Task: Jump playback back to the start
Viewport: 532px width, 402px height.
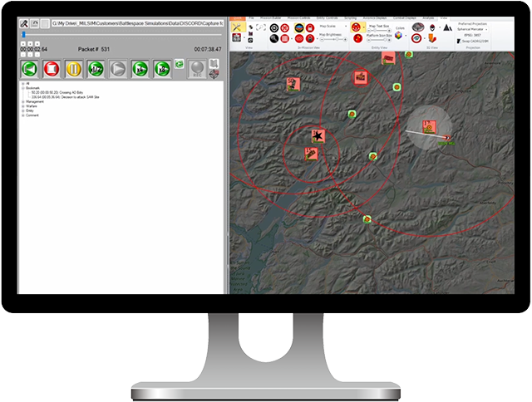Action: click(x=30, y=69)
